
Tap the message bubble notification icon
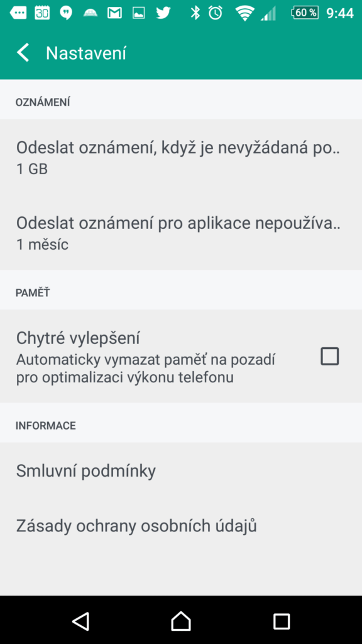pyautogui.click(x=18, y=13)
